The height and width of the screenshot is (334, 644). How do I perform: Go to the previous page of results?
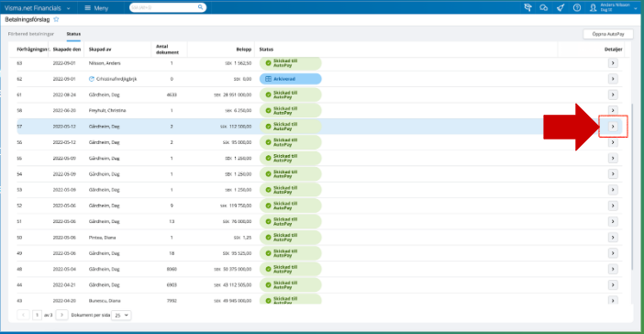pos(23,315)
